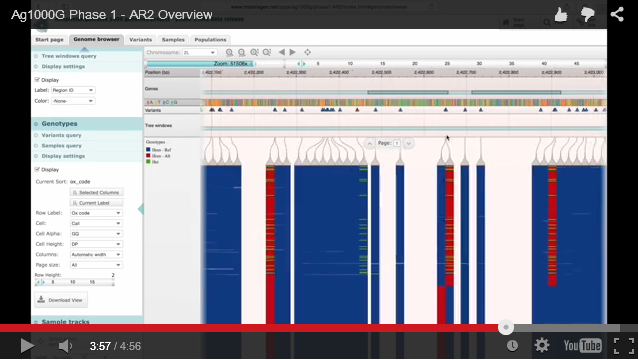Image resolution: width=638 pixels, height=360 pixels.
Task: Click the Watch Later clock icon
Action: point(512,346)
